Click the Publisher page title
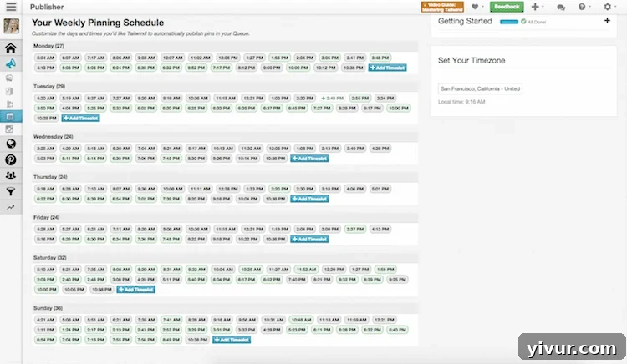Image resolution: width=627 pixels, height=364 pixels. (x=47, y=7)
